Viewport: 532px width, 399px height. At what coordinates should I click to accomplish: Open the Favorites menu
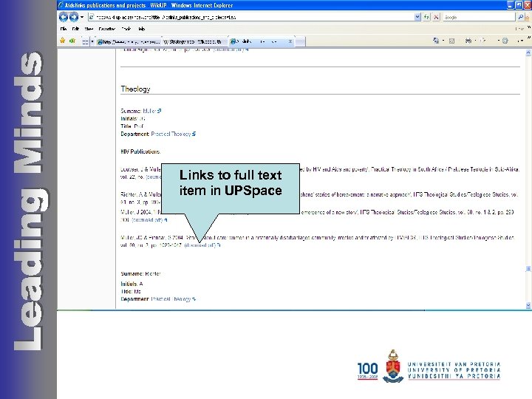point(107,29)
